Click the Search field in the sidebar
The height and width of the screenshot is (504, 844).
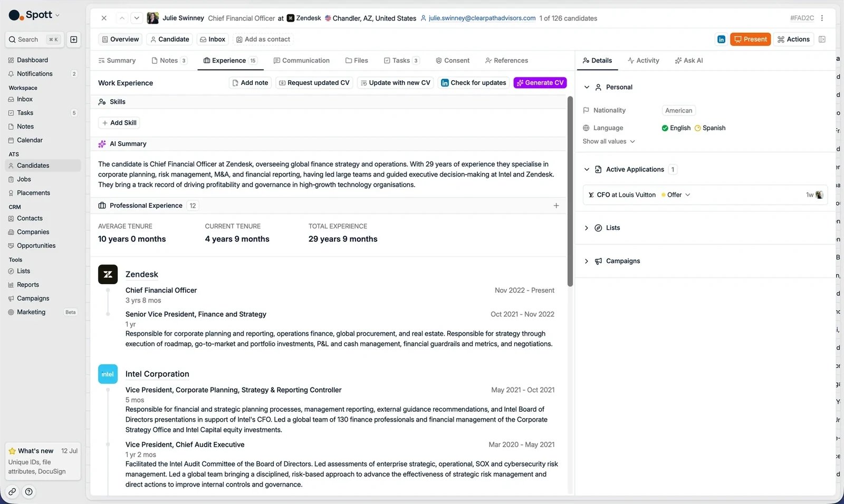pos(35,40)
